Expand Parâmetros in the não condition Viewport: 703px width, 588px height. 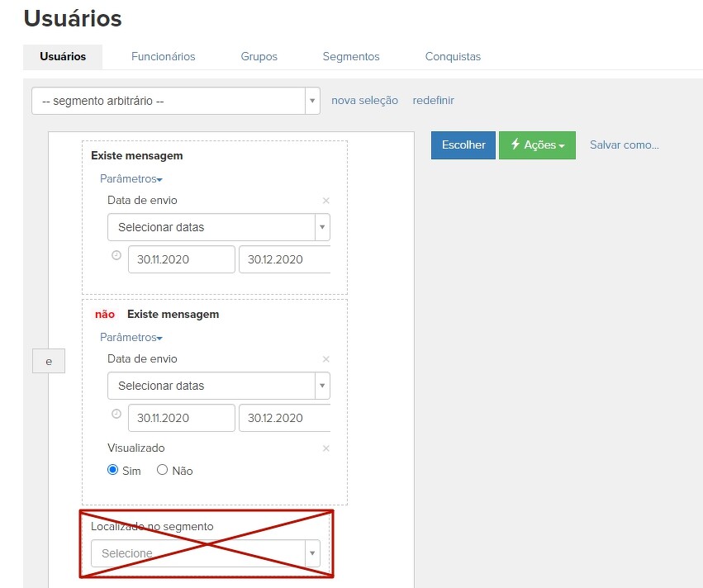pos(131,337)
